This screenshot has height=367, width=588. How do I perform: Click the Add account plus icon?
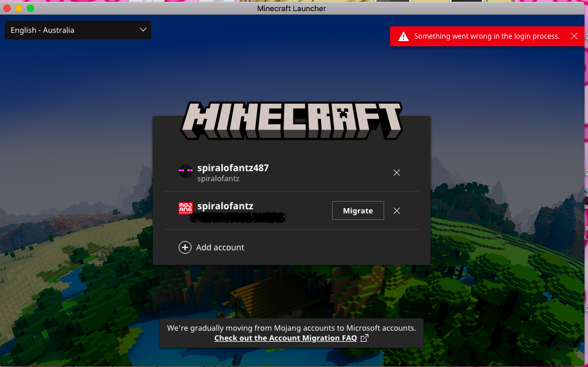pos(185,247)
